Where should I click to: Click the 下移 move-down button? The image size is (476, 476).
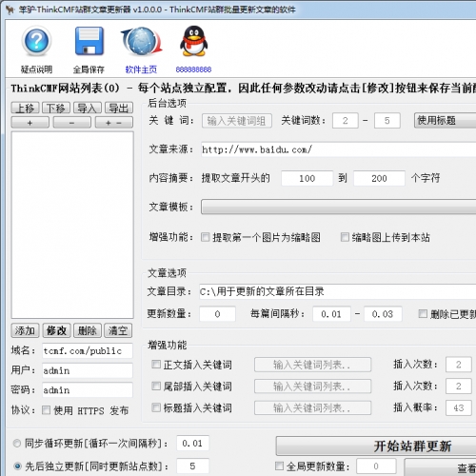click(56, 109)
